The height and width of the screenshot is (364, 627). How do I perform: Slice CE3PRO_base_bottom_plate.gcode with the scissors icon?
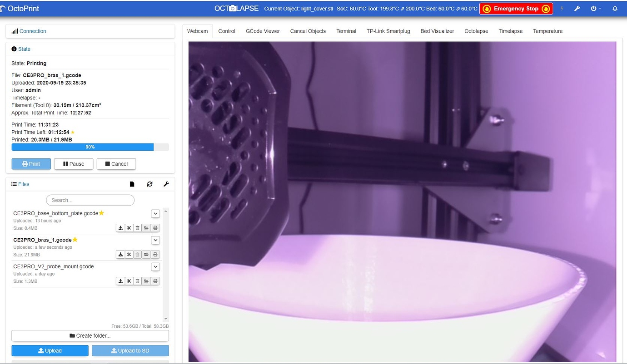click(x=129, y=228)
